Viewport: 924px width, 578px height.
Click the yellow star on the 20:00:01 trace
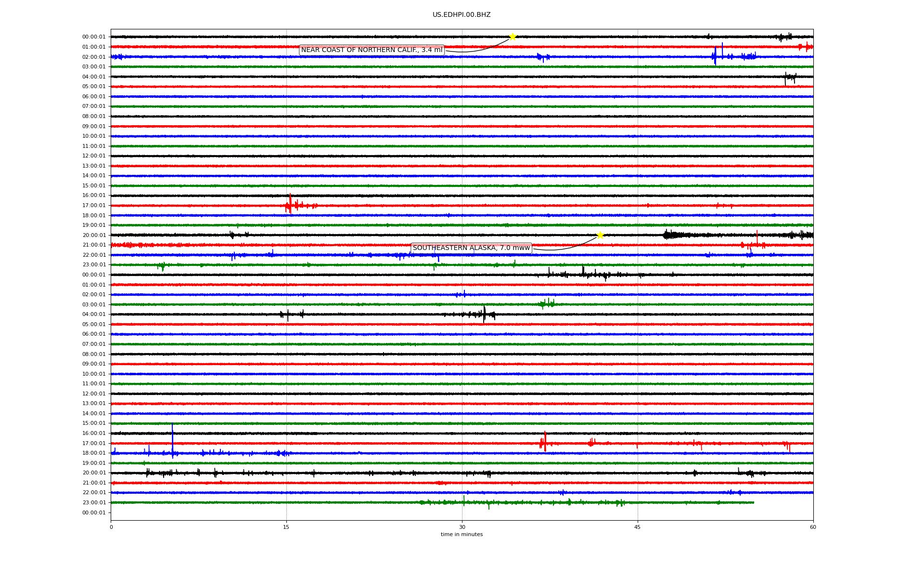pos(600,235)
